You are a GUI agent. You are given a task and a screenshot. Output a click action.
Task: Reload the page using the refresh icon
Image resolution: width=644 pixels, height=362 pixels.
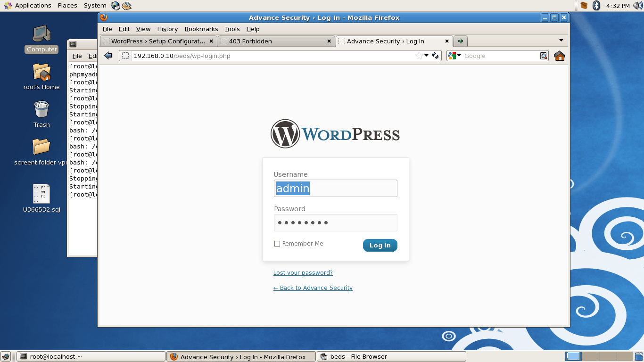coord(436,56)
